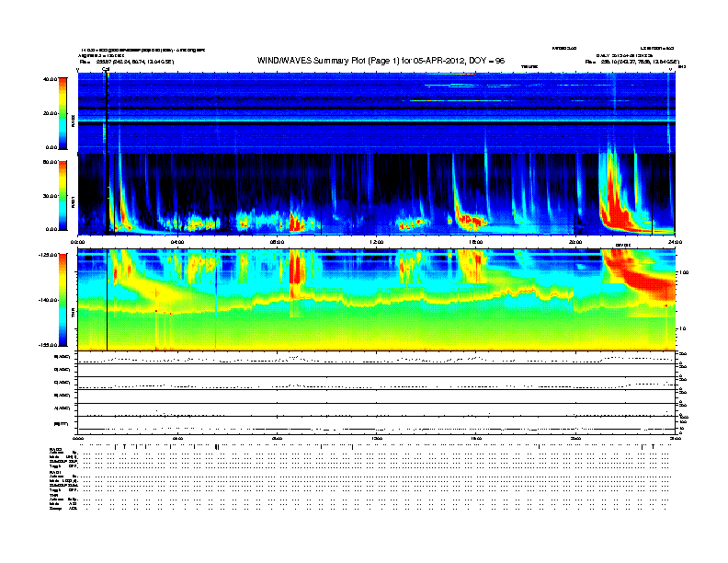
Task: Click 12:00 tick label under the line plots
Action: tap(377, 438)
